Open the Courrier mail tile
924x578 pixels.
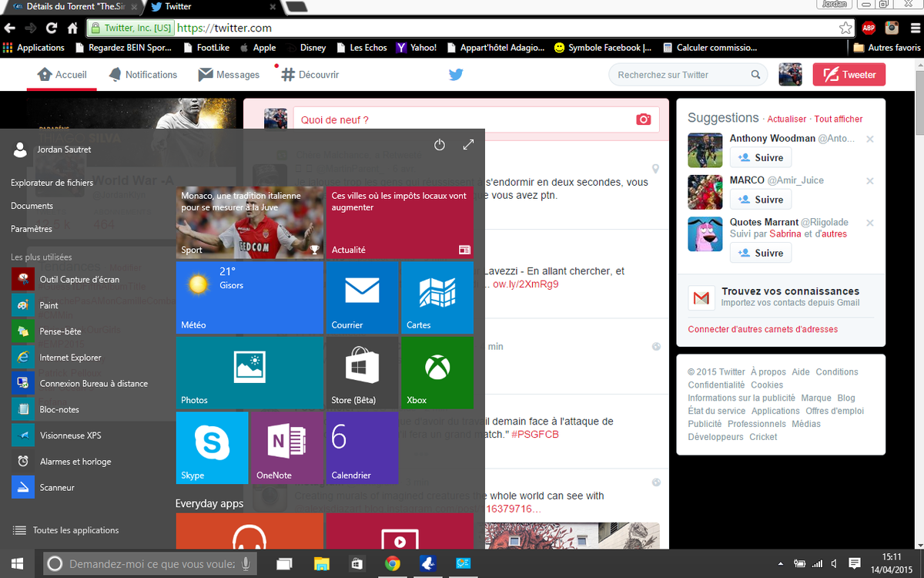tap(362, 297)
